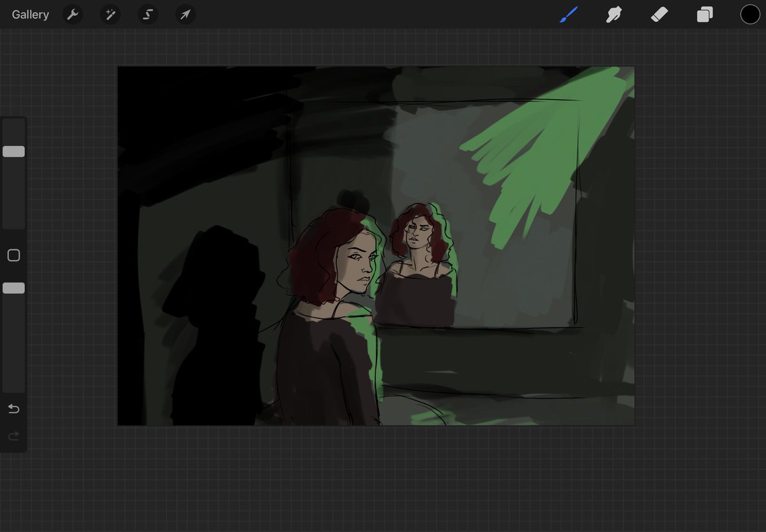Viewport: 766px width, 532px height.
Task: Click the brush size slider handle
Action: tap(13, 151)
